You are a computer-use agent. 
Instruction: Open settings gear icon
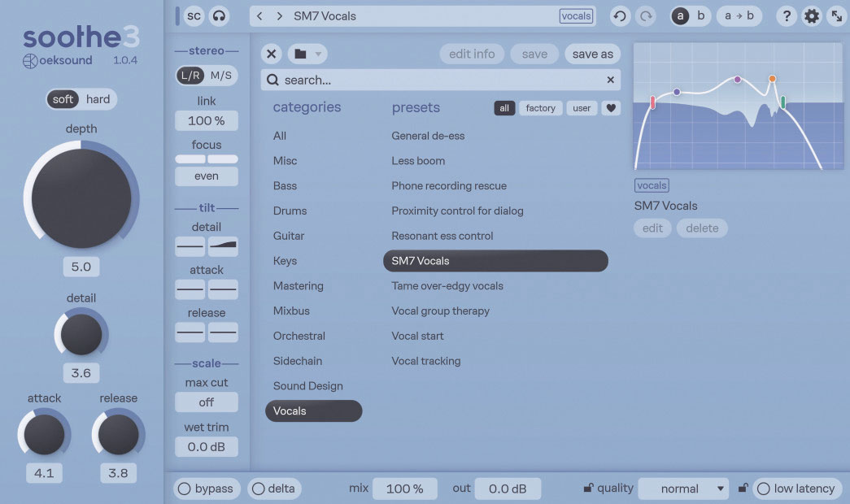pyautogui.click(x=812, y=16)
